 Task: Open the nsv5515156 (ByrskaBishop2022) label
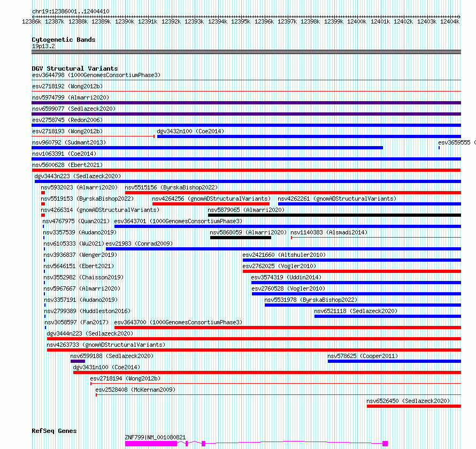pos(172,187)
